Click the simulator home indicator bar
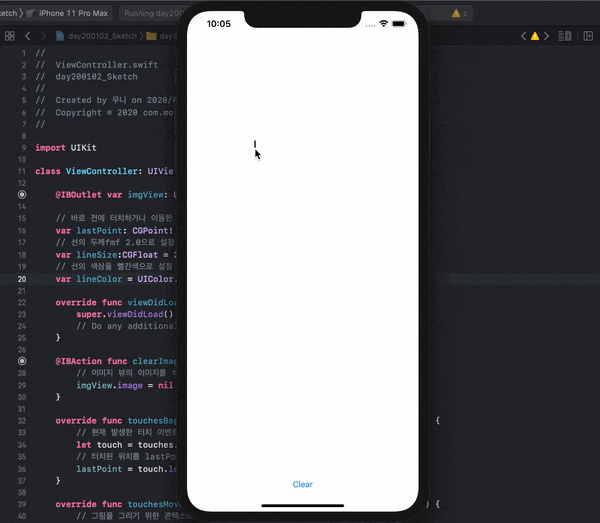 303,505
